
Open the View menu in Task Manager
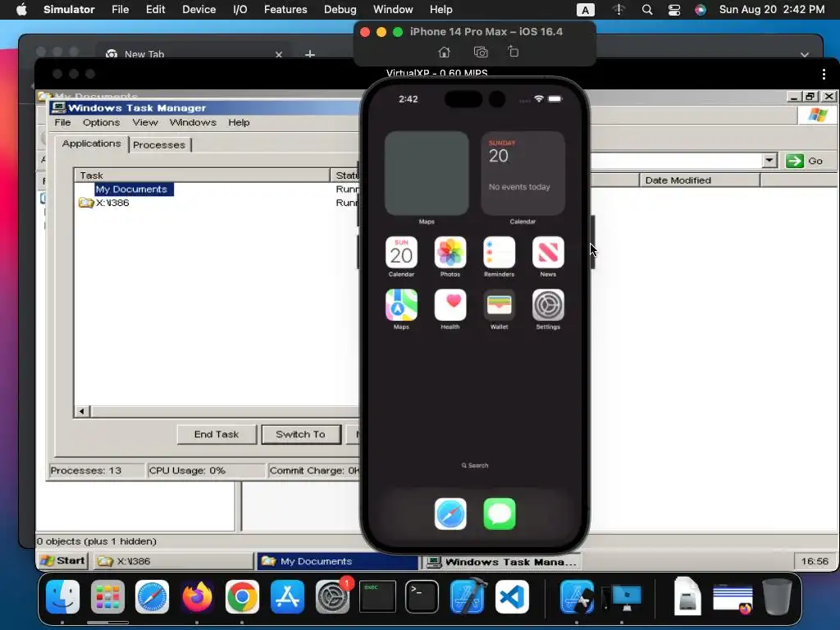click(145, 123)
